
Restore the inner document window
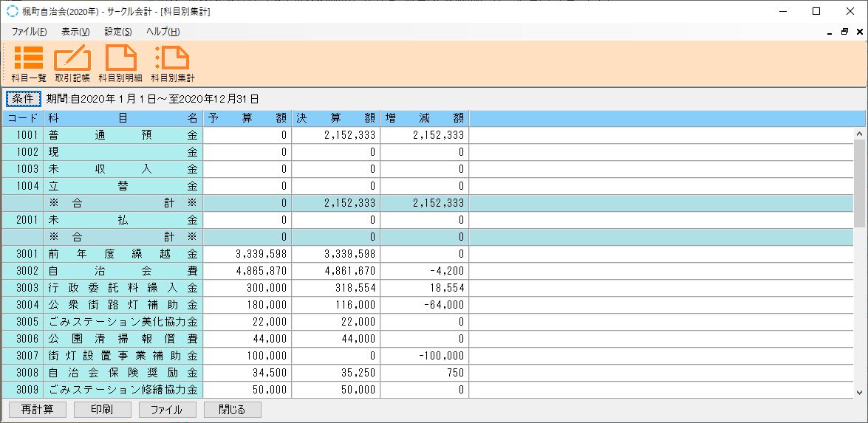click(x=844, y=32)
